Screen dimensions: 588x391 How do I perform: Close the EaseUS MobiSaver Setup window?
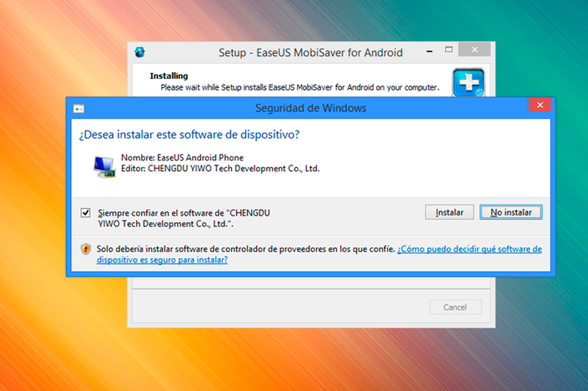[x=474, y=49]
